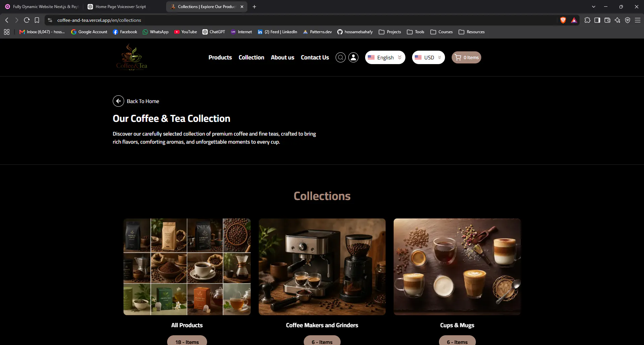
Task: Open the cart with 0 Items
Action: (x=466, y=57)
